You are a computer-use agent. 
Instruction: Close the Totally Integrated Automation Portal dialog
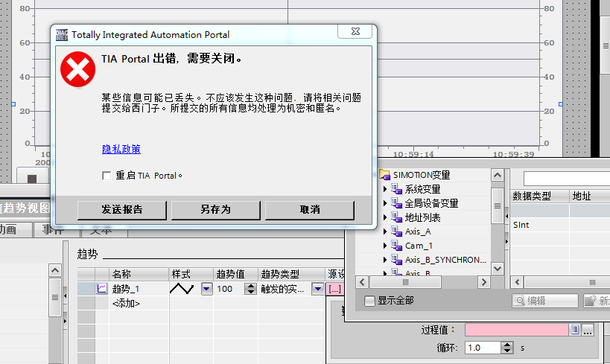click(355, 31)
